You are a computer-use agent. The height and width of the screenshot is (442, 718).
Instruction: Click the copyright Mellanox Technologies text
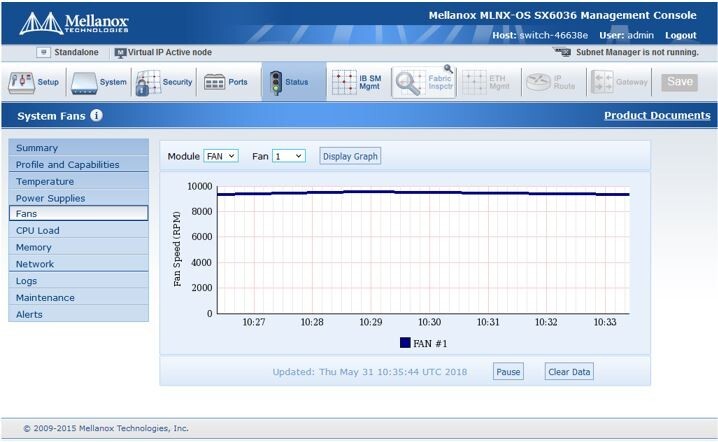106,428
